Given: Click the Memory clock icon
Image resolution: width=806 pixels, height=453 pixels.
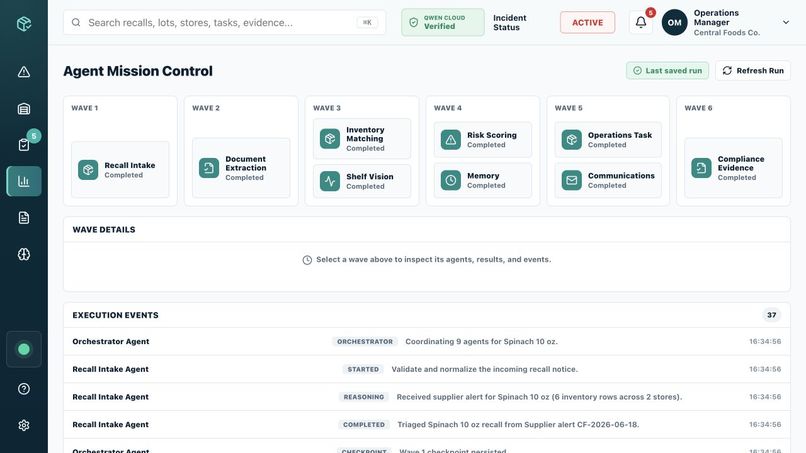Looking at the screenshot, I should tap(450, 180).
